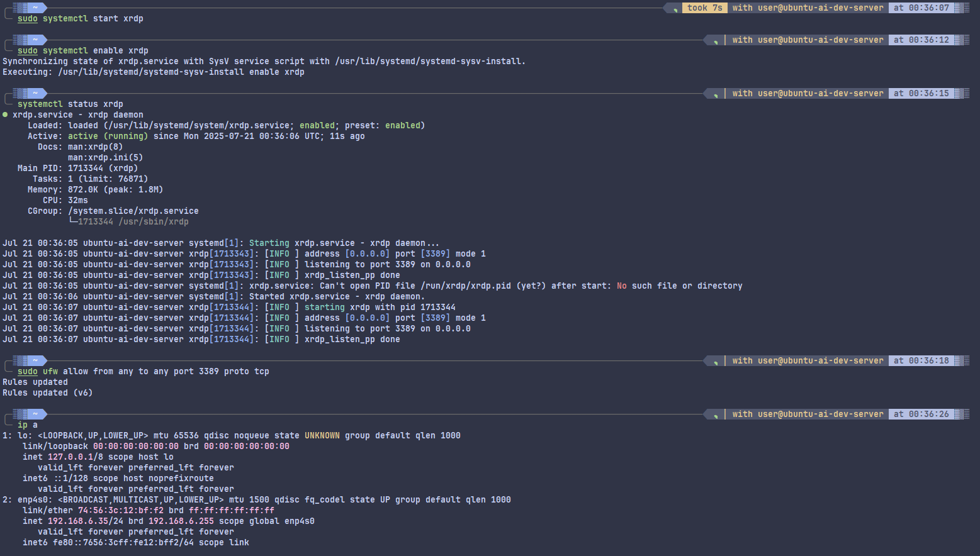Click the green status mark beside 'took 7s'
Screen dimensions: 980x556
(675, 9)
